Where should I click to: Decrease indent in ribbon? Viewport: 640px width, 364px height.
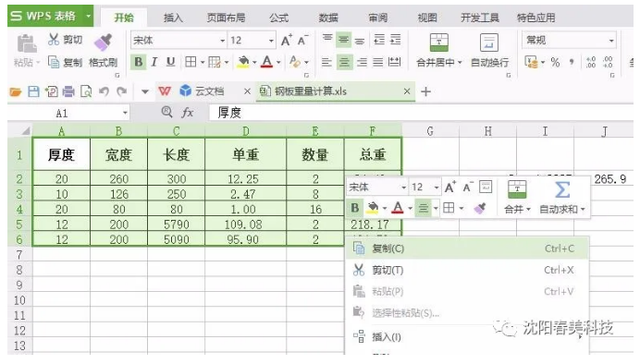click(379, 40)
